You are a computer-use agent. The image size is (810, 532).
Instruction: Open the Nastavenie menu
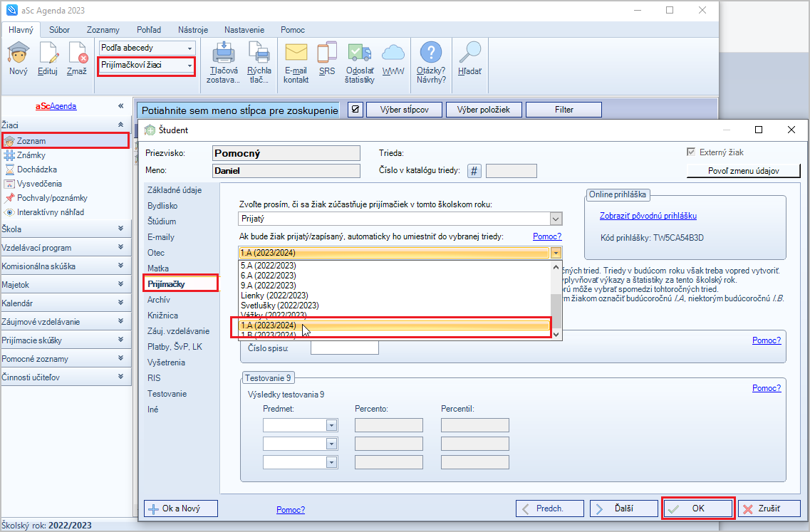[x=244, y=30]
